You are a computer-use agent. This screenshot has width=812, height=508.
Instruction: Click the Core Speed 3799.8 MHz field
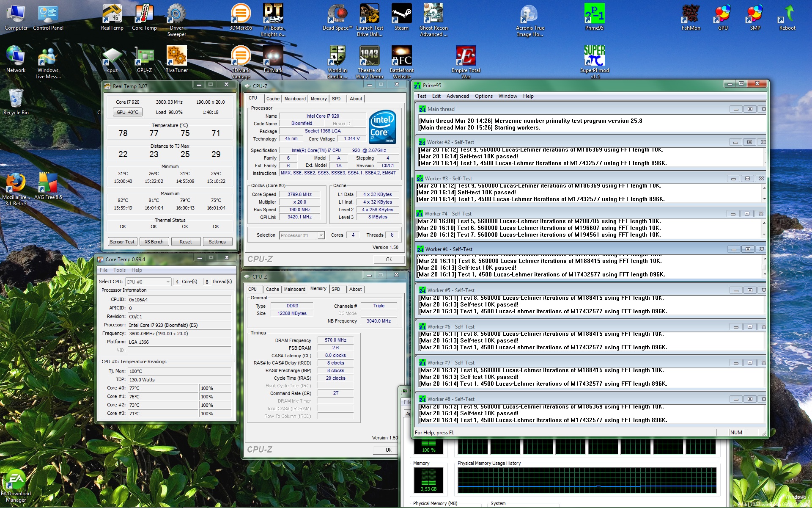pyautogui.click(x=299, y=195)
